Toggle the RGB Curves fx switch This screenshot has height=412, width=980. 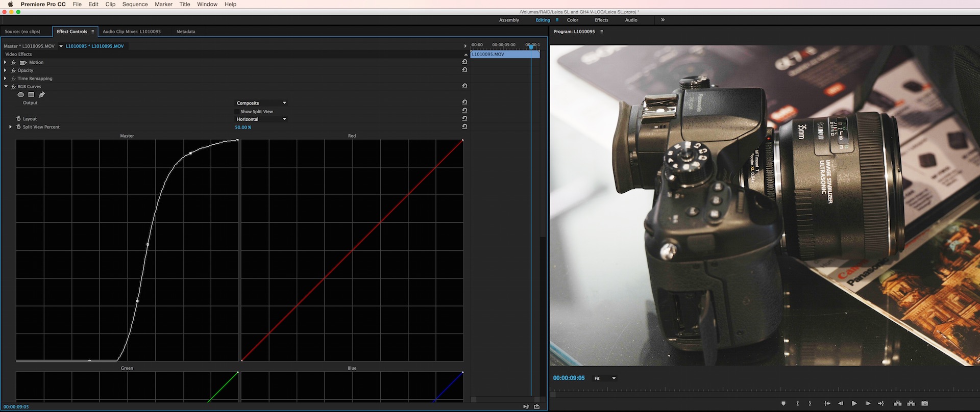(x=14, y=87)
